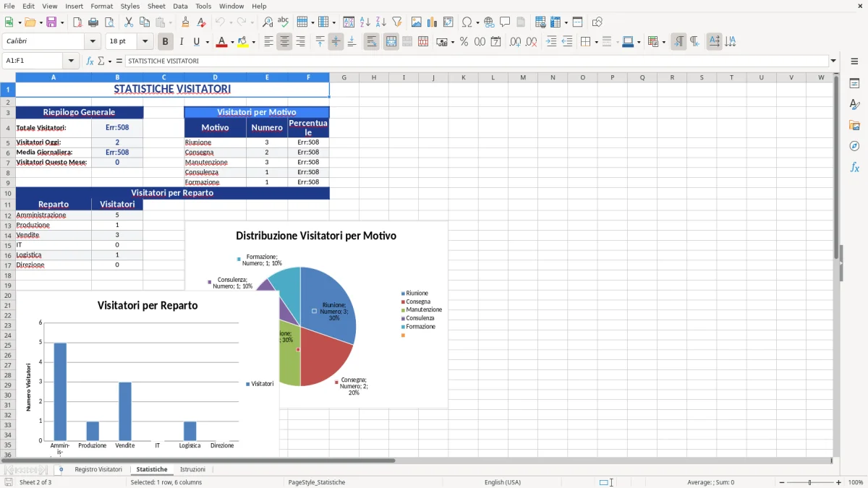Switch to the Registro Visitatori sheet tab

pyautogui.click(x=98, y=469)
